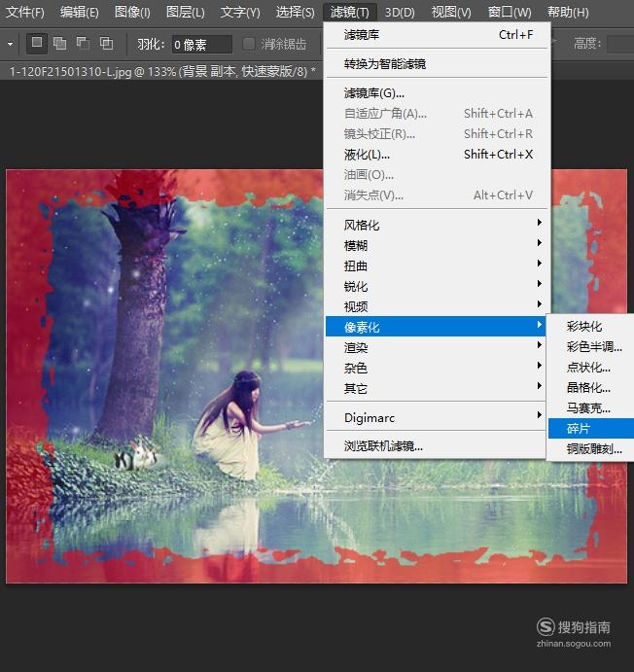Screen dimensions: 634x672
Task: Expand the 渲染 submenu
Action: coord(437,347)
